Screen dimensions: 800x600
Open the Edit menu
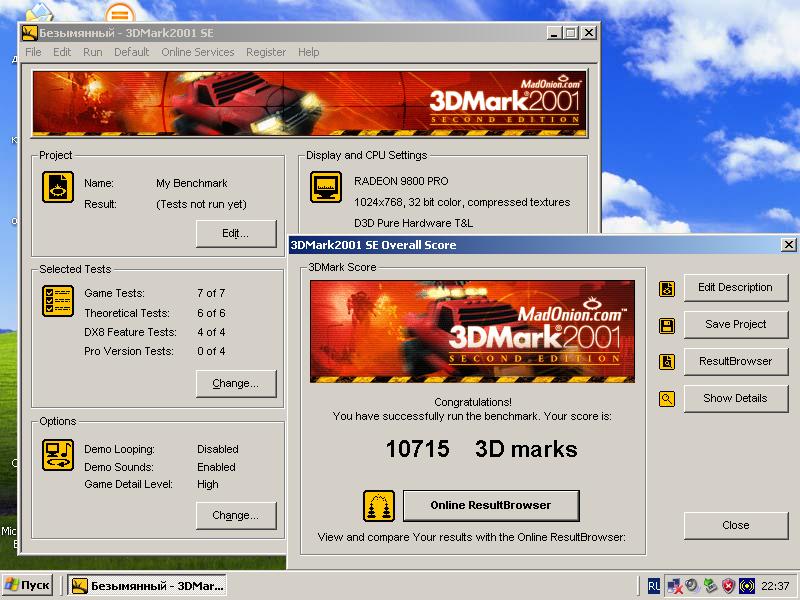click(62, 52)
